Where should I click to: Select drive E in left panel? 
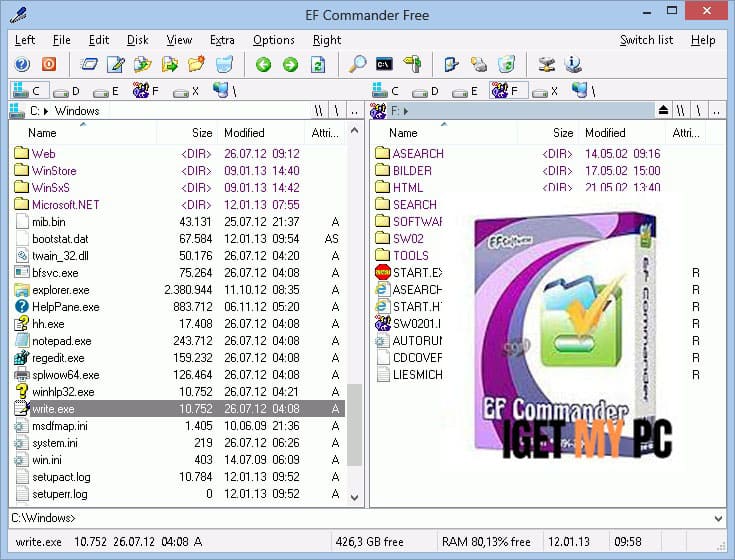pyautogui.click(x=105, y=91)
